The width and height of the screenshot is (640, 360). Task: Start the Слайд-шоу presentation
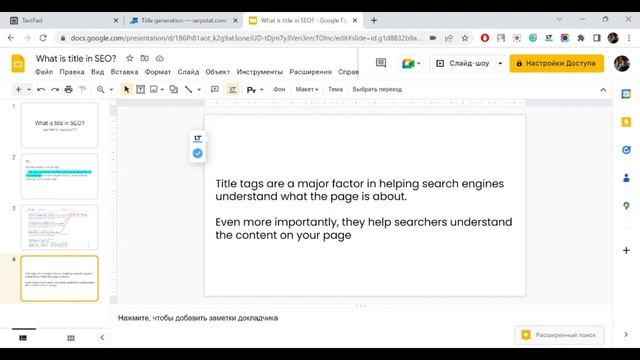pos(463,63)
